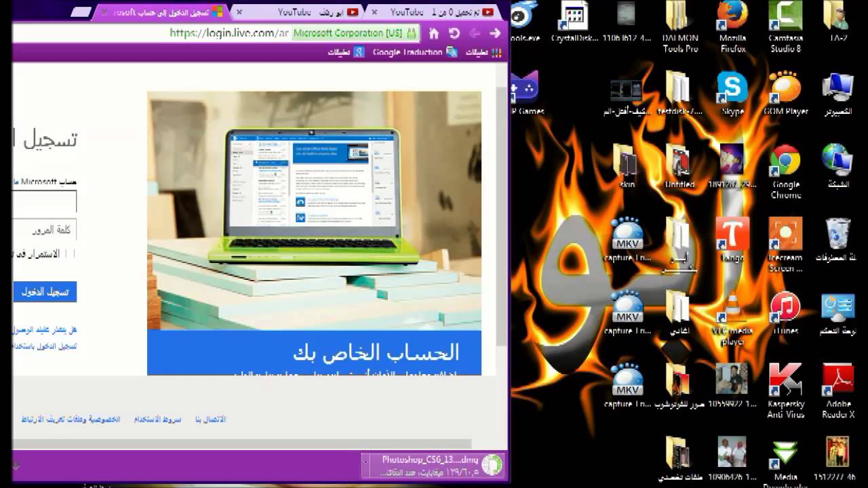Screen dimensions: 868x488
Task: Launch iTunes from the desktop
Action: click(785, 313)
